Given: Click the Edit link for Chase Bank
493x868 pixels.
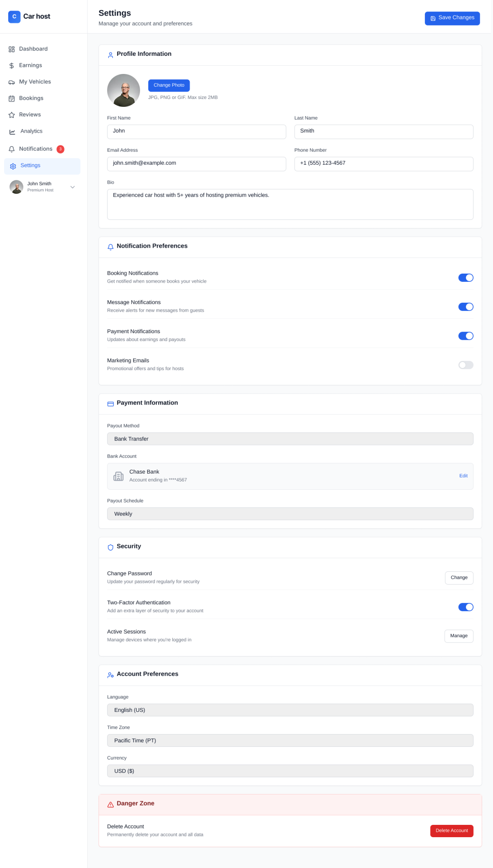Looking at the screenshot, I should click(463, 476).
